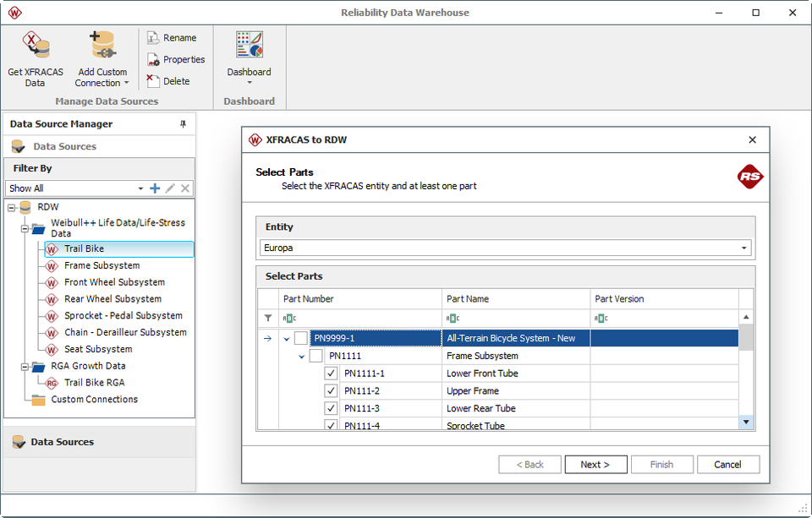This screenshot has height=518, width=812.
Task: Collapse the RDW tree node
Action: point(11,208)
